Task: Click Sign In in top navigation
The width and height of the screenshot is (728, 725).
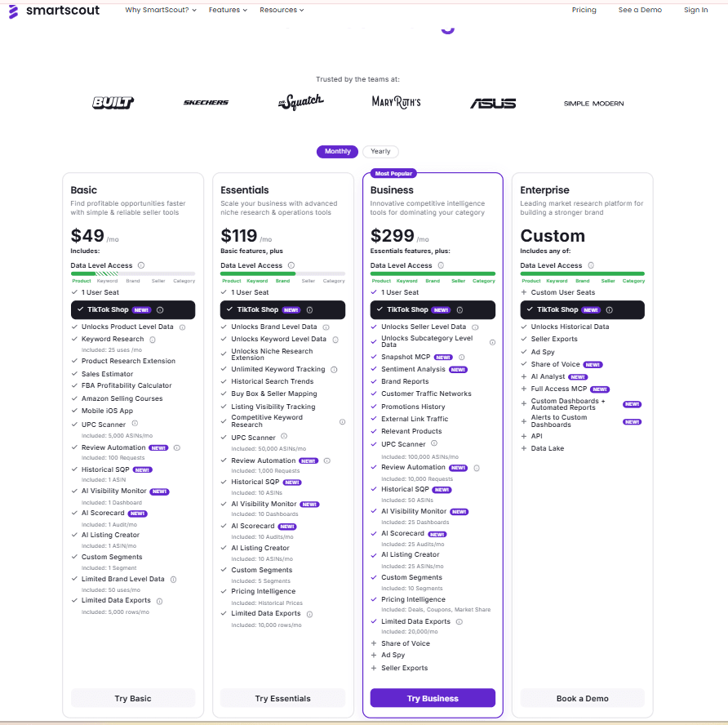Action: click(695, 10)
